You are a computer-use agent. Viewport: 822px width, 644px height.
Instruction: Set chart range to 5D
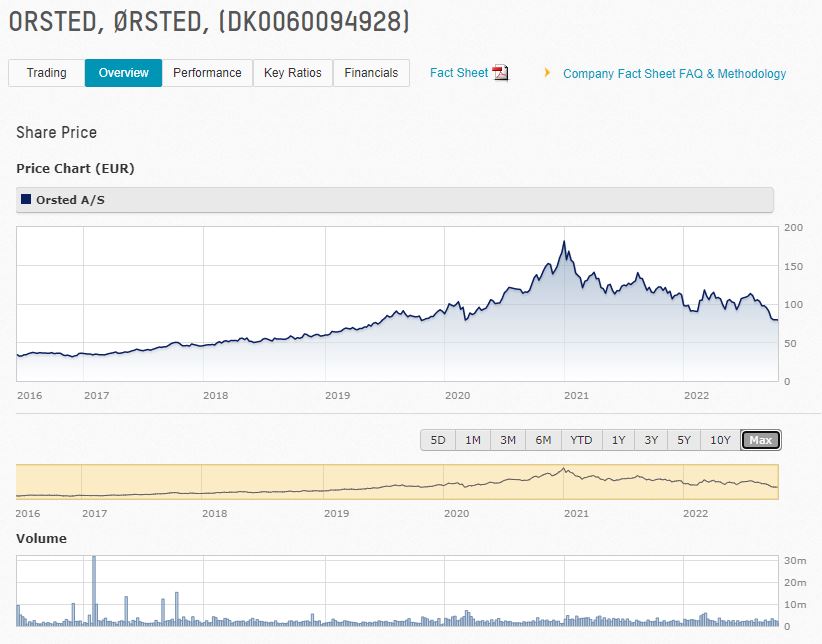coord(438,440)
